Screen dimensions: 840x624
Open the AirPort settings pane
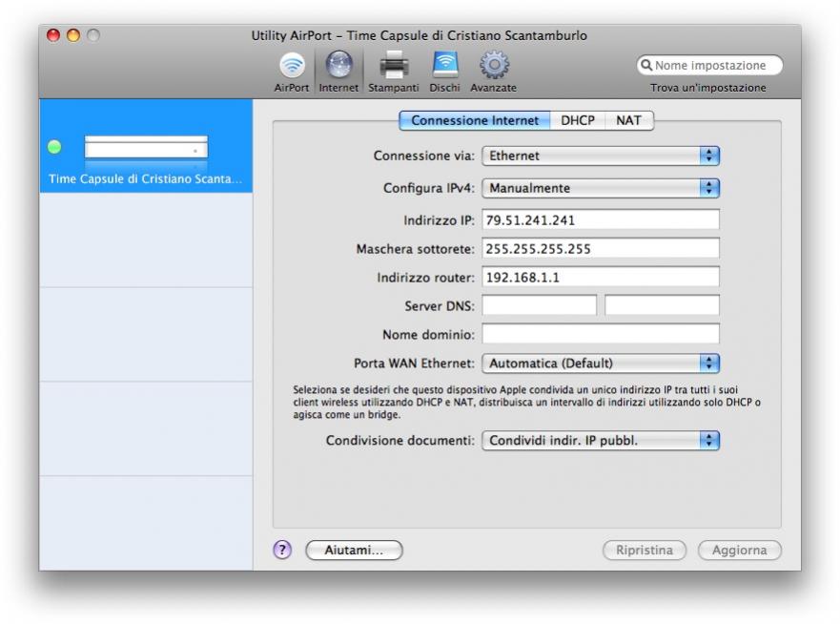click(x=292, y=72)
